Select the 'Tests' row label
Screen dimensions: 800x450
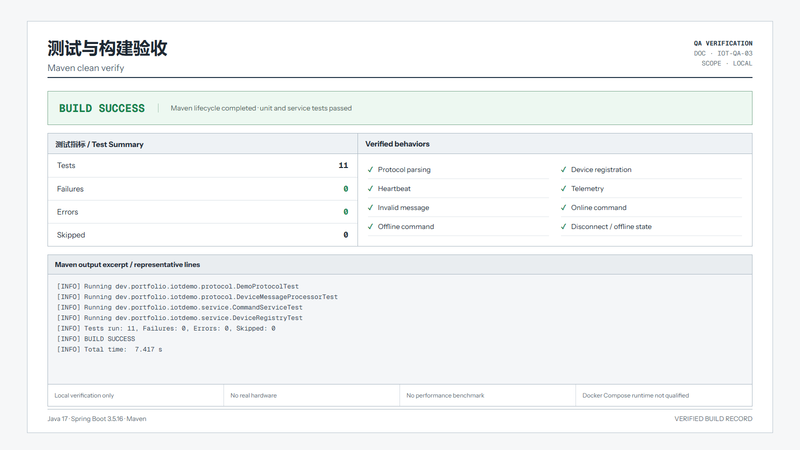coord(66,165)
